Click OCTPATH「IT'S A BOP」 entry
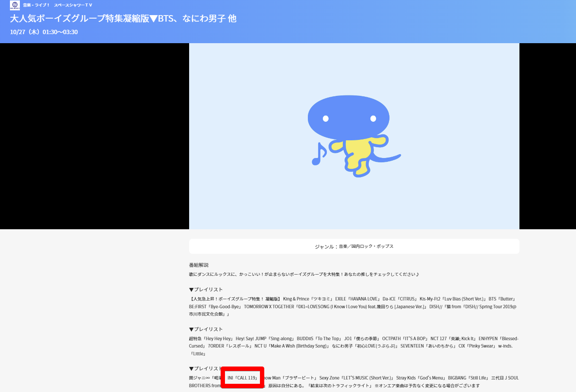This screenshot has height=392, width=576. point(405,339)
